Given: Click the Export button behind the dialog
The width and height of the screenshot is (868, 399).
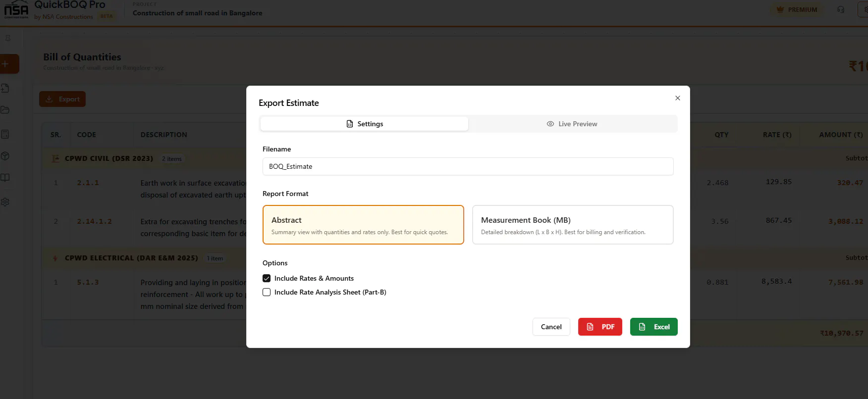Looking at the screenshot, I should [62, 99].
